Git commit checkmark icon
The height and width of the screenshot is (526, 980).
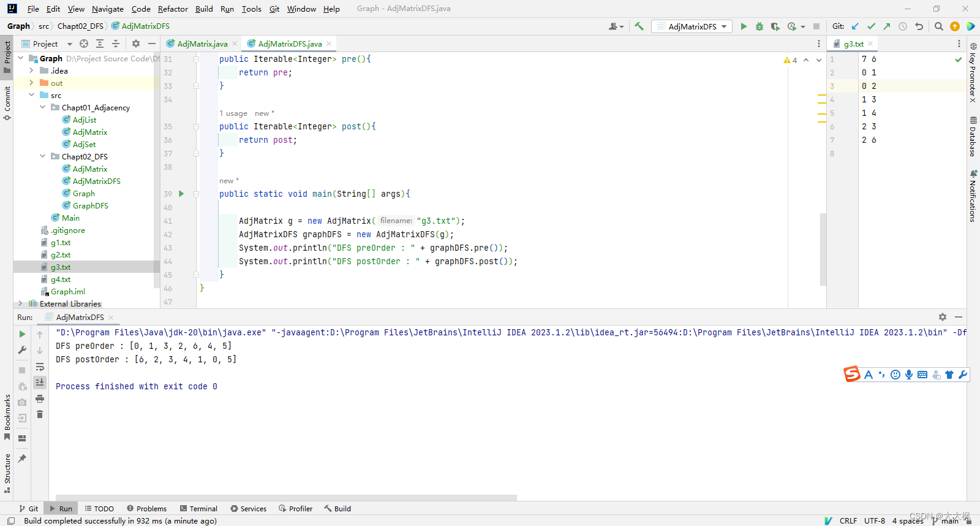871,26
